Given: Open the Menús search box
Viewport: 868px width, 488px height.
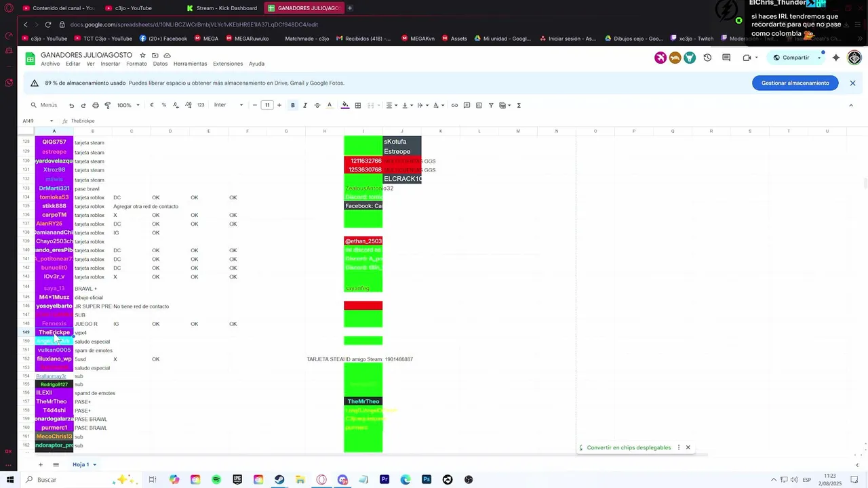Looking at the screenshot, I should click(x=44, y=105).
